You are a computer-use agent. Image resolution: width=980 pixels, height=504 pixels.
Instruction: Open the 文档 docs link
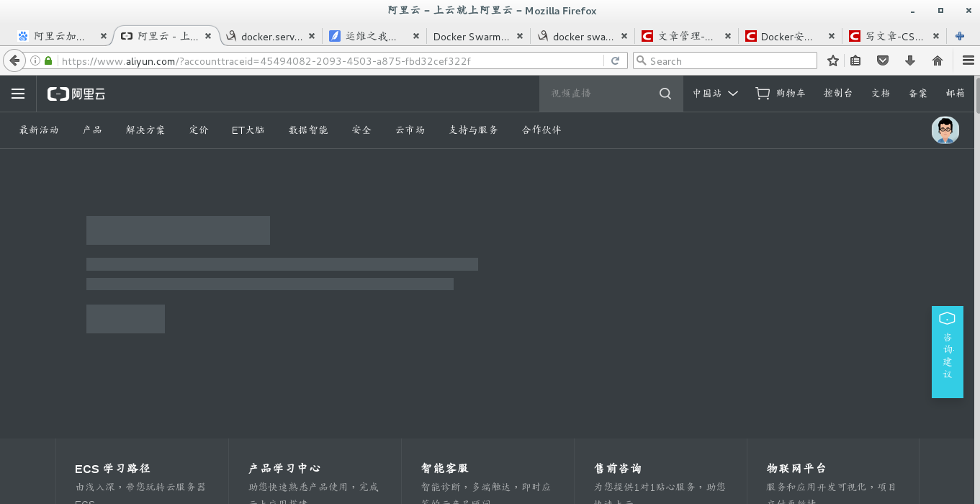(x=881, y=94)
